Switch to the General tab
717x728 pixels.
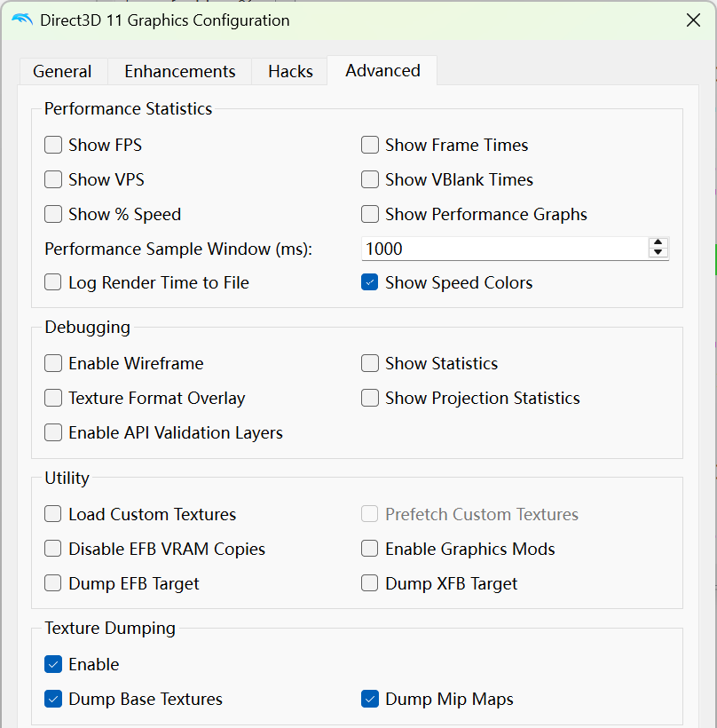click(63, 72)
